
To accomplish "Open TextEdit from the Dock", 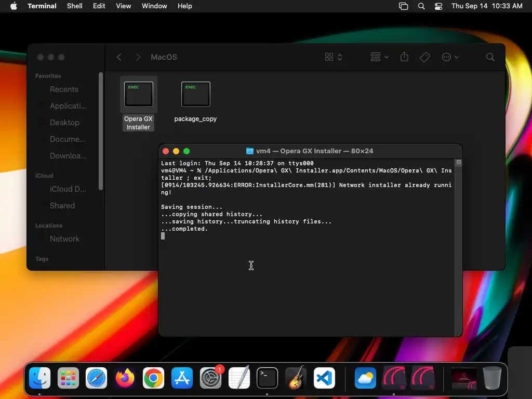I will (x=239, y=378).
